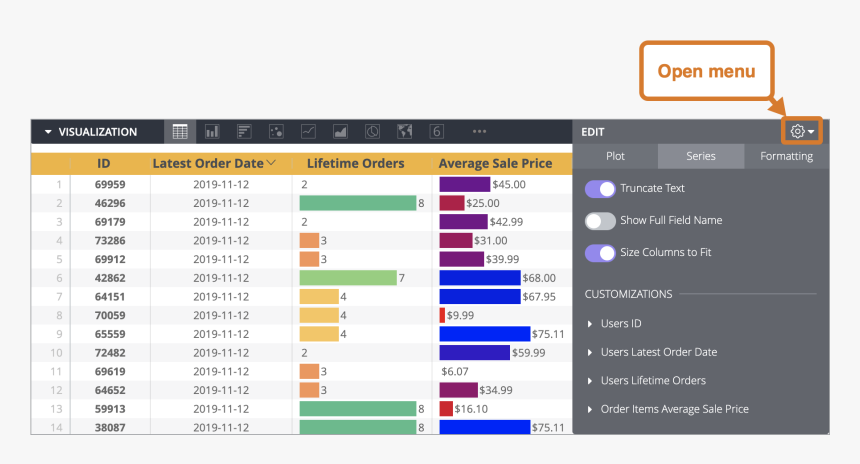Turn off Size Columns to Fit
The image size is (860, 464).
600,253
